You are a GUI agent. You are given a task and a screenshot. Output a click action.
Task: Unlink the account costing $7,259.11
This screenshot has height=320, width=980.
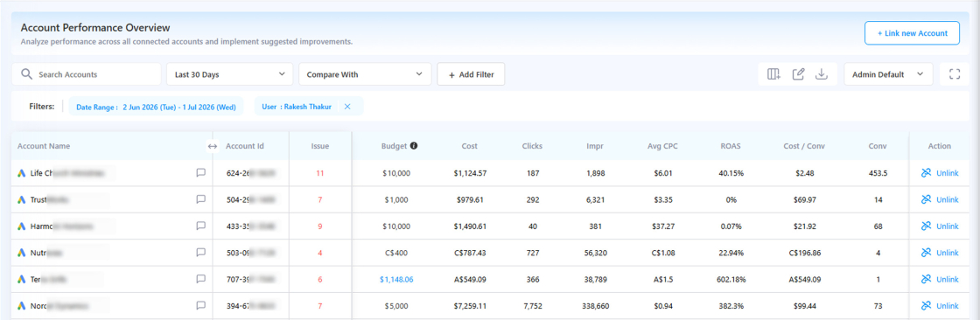click(x=940, y=306)
